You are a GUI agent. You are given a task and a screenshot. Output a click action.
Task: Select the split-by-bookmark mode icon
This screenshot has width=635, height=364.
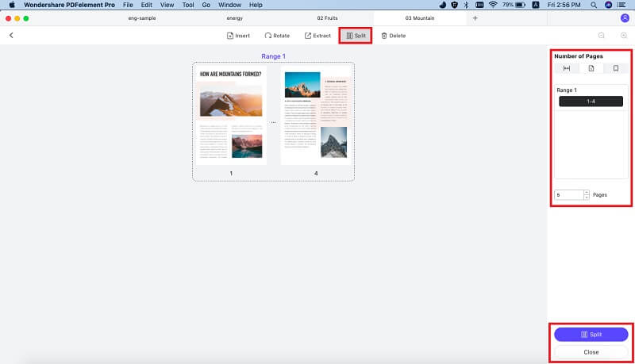[615, 69]
